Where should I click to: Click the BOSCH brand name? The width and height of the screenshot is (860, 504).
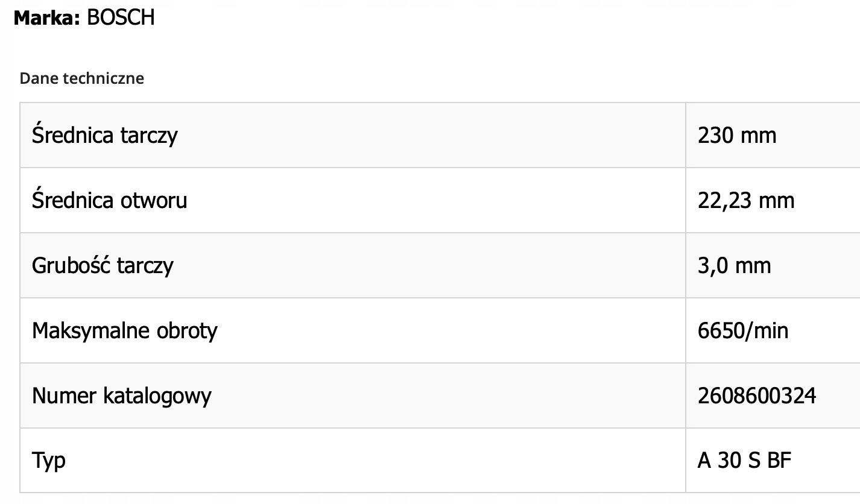(121, 18)
